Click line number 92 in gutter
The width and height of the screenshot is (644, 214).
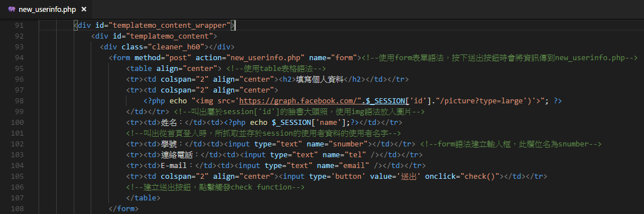click(x=19, y=36)
